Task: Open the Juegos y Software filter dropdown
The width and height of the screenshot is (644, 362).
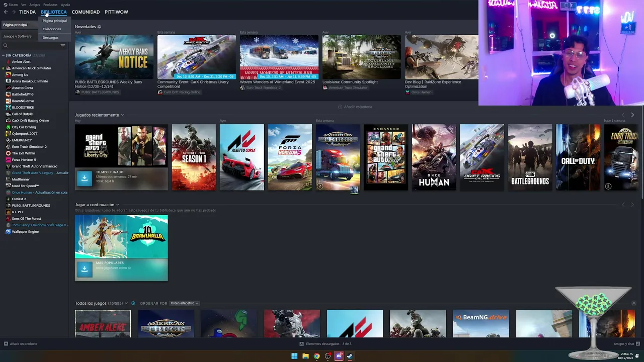Action: (19, 36)
